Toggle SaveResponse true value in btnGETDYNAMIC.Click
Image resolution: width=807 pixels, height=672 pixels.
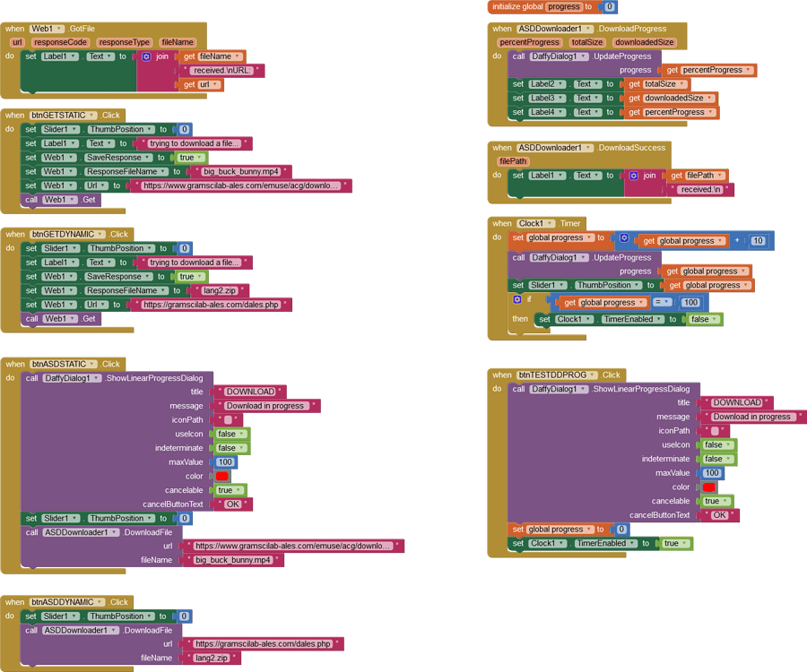tap(192, 277)
